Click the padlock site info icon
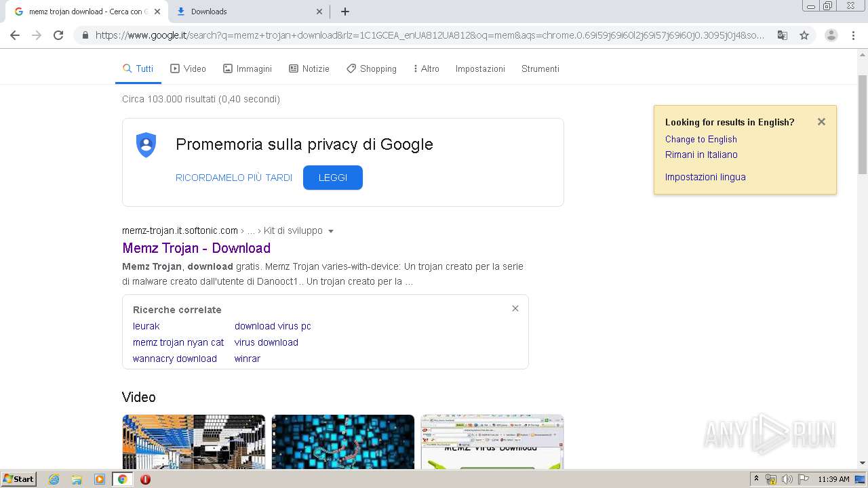Viewport: 868px width, 488px height. (x=85, y=35)
